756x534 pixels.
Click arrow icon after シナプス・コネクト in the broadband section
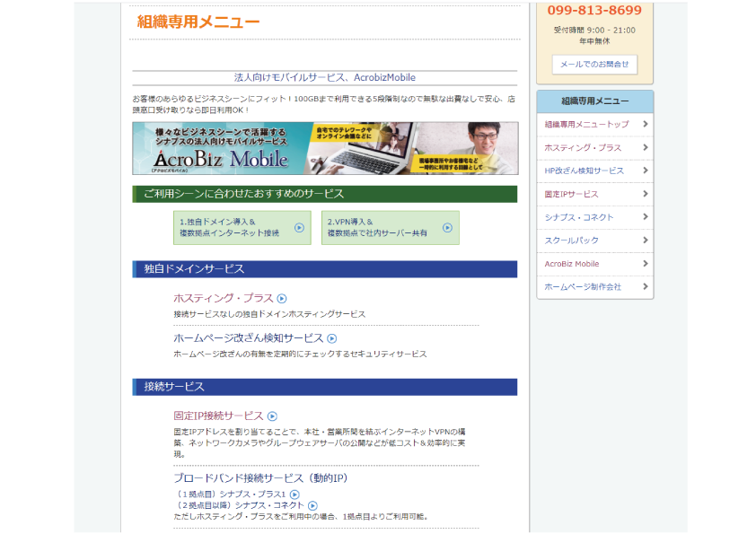point(313,505)
